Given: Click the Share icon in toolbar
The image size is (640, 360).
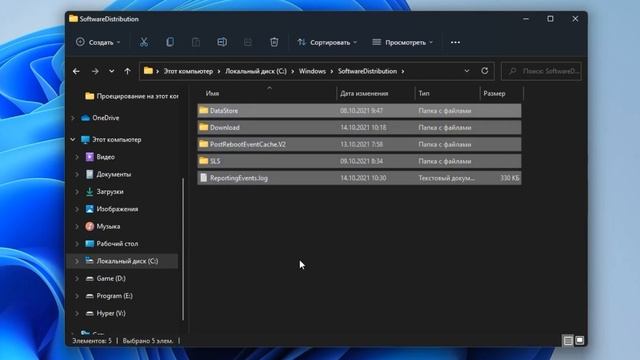Looking at the screenshot, I should coord(248,42).
